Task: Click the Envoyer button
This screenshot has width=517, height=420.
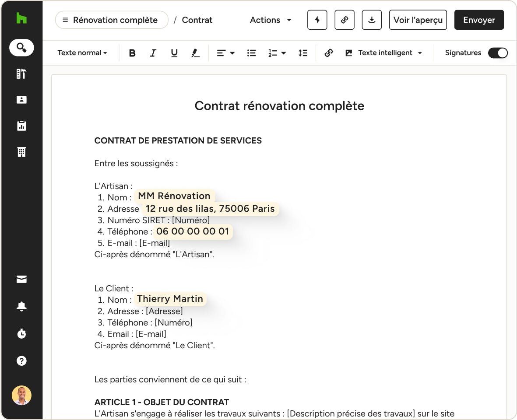Action: [x=479, y=20]
